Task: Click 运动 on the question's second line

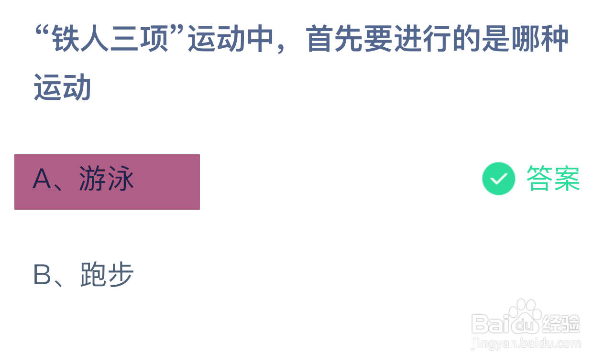Action: pyautogui.click(x=62, y=88)
